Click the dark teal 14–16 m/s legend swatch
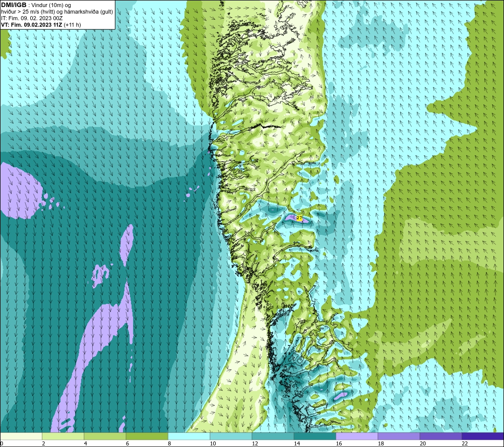Screen dimensions: 504x447 coord(314,436)
